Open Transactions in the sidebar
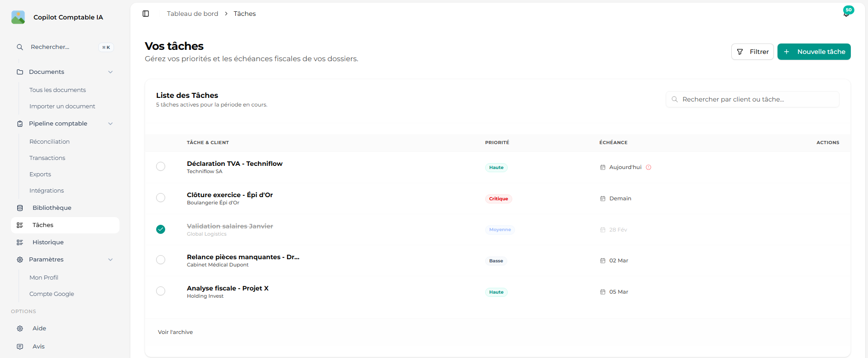The width and height of the screenshot is (868, 358). coord(48,158)
